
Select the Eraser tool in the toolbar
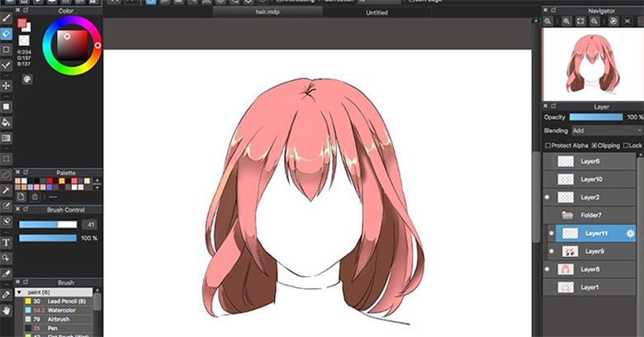tap(6, 34)
